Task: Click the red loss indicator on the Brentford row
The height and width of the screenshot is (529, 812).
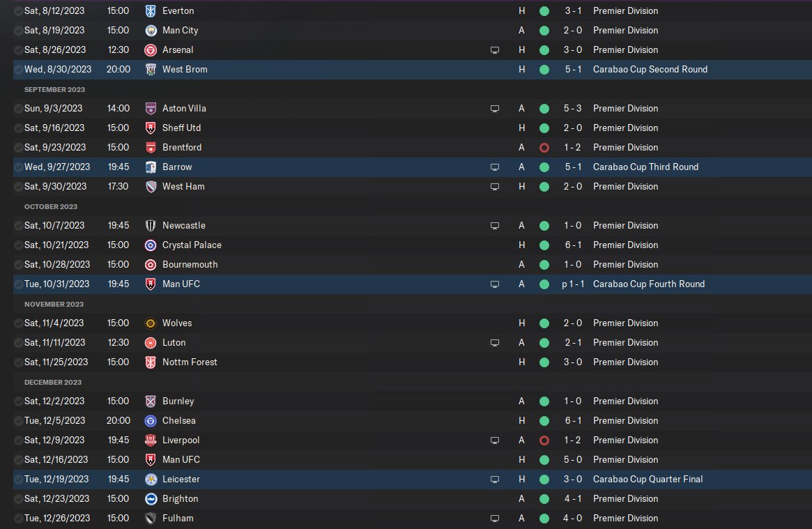Action: point(544,148)
